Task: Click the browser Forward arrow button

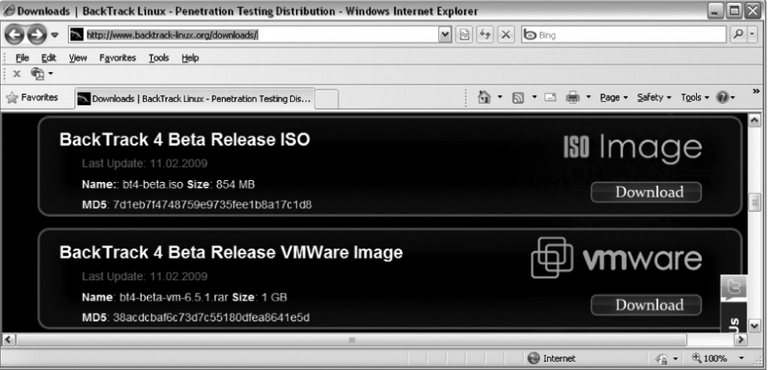Action: coord(37,34)
